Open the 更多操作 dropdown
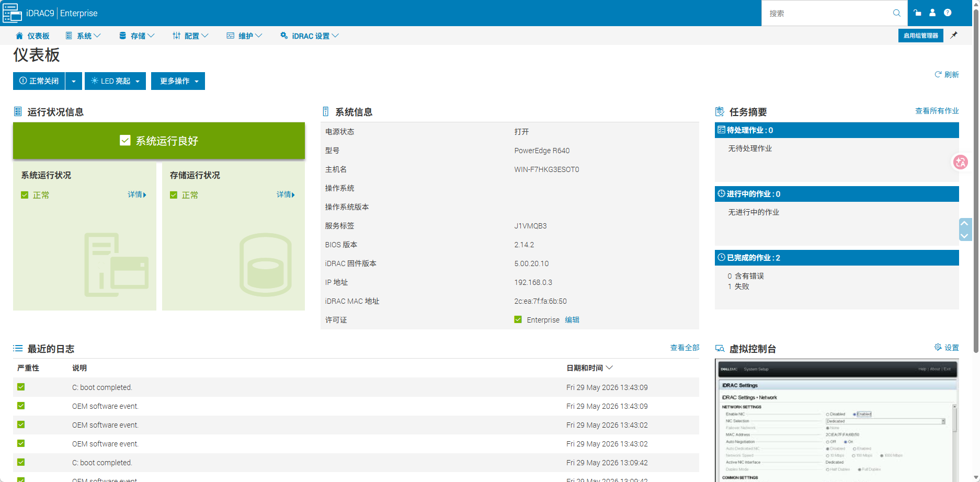980x482 pixels. pyautogui.click(x=178, y=81)
